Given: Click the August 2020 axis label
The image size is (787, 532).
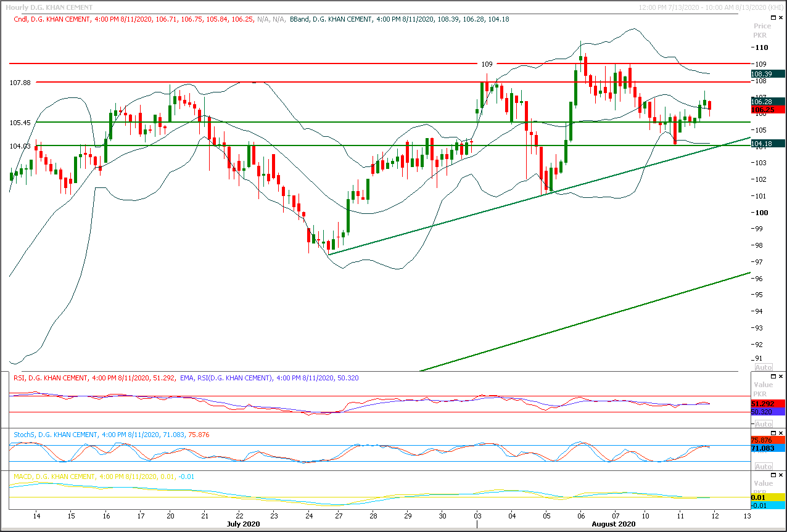Looking at the screenshot, I should tap(612, 523).
